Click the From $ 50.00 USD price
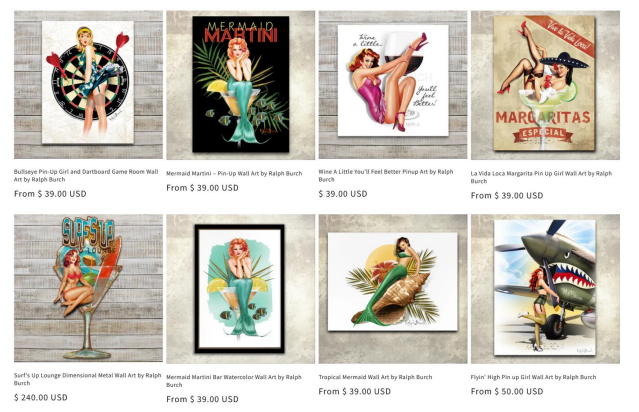 point(507,392)
